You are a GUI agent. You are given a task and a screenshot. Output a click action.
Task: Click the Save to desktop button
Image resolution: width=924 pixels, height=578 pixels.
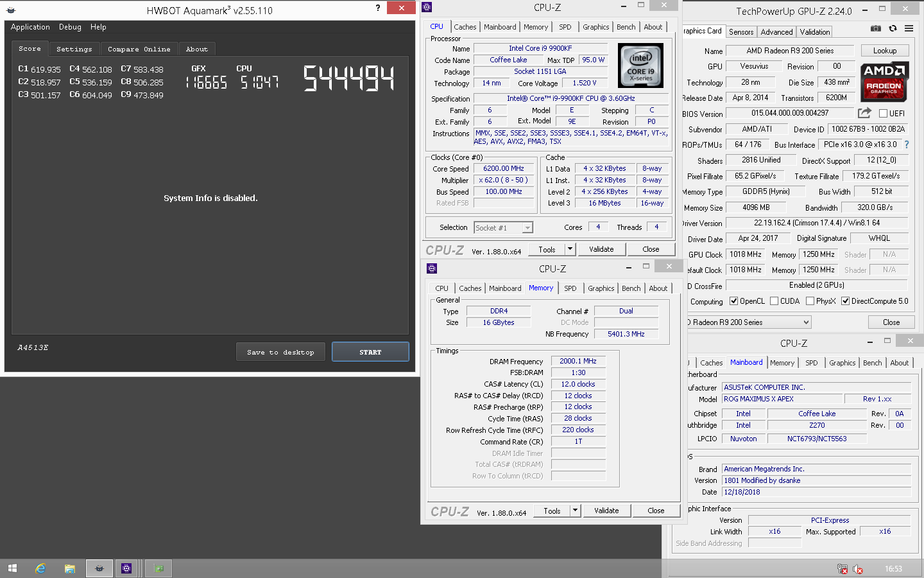[280, 352]
